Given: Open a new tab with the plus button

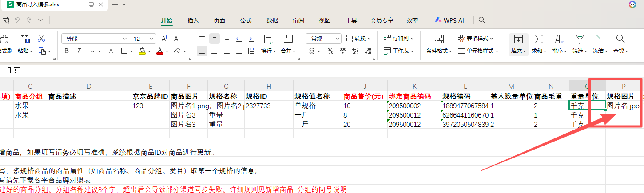Looking at the screenshot, I should [x=115, y=4].
